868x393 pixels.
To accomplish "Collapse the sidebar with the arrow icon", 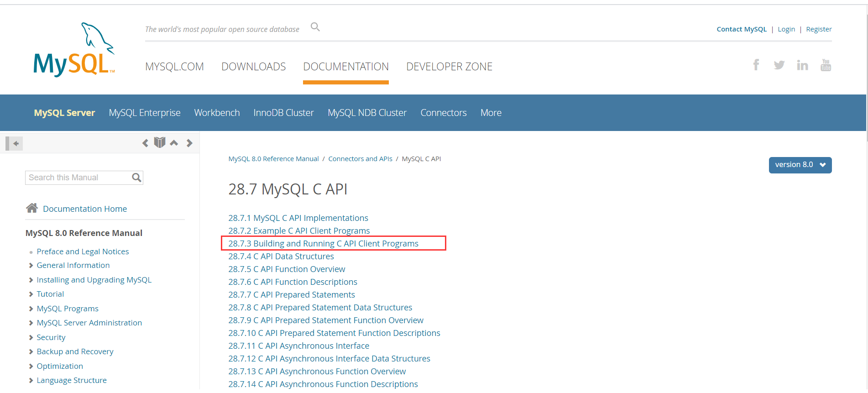I will tap(14, 143).
